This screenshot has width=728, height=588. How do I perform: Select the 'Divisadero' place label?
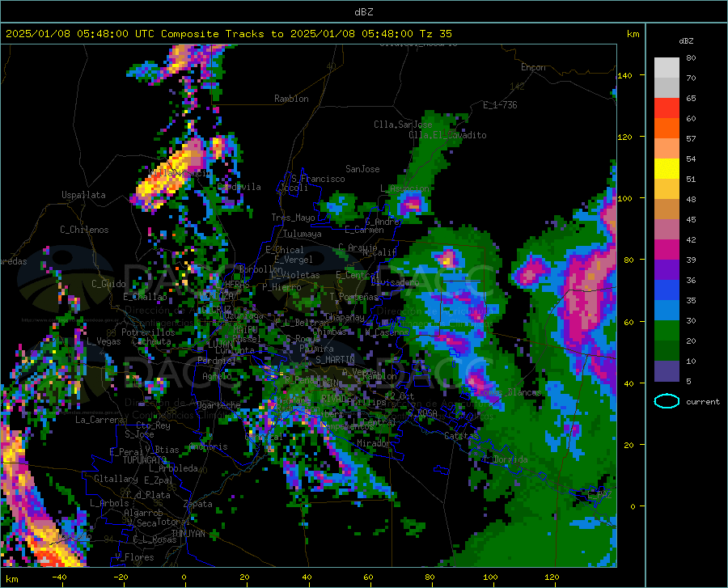tap(395, 282)
